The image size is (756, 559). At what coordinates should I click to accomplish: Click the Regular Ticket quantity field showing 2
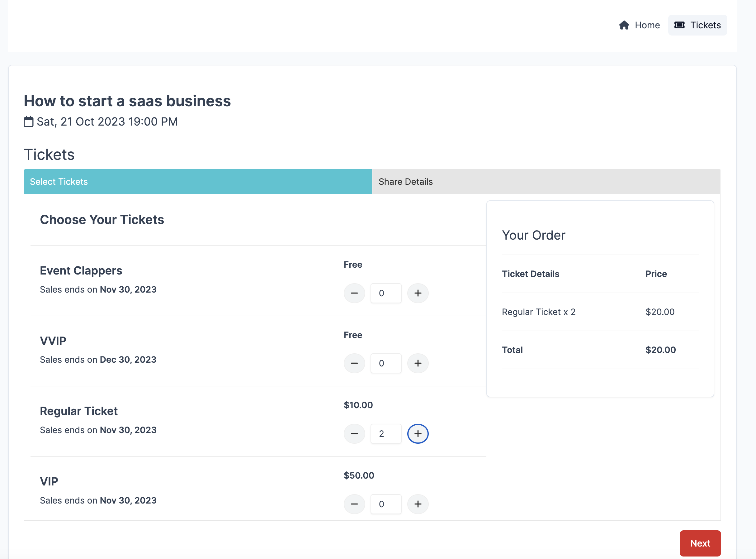click(x=386, y=433)
